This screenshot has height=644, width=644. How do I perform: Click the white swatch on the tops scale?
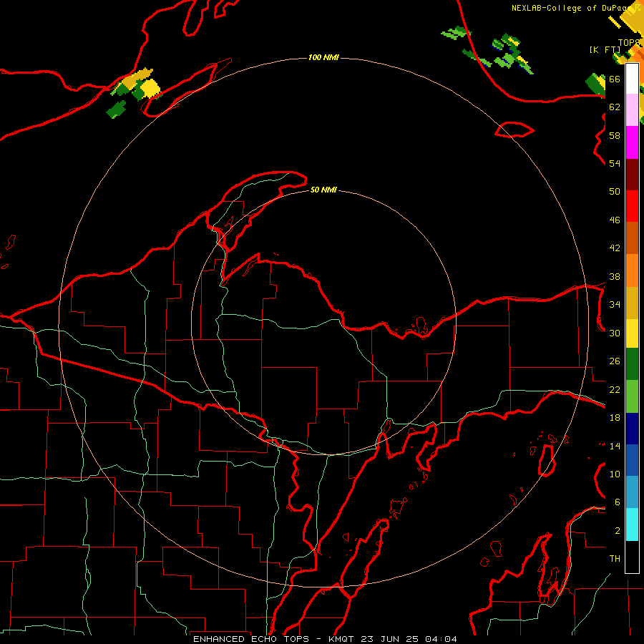632,79
